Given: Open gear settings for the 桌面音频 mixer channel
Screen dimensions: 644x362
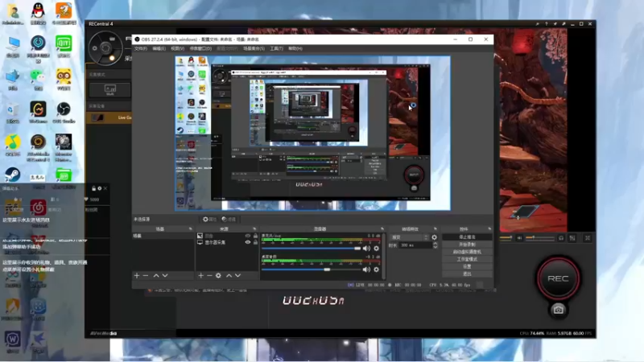Looking at the screenshot, I should point(376,269).
